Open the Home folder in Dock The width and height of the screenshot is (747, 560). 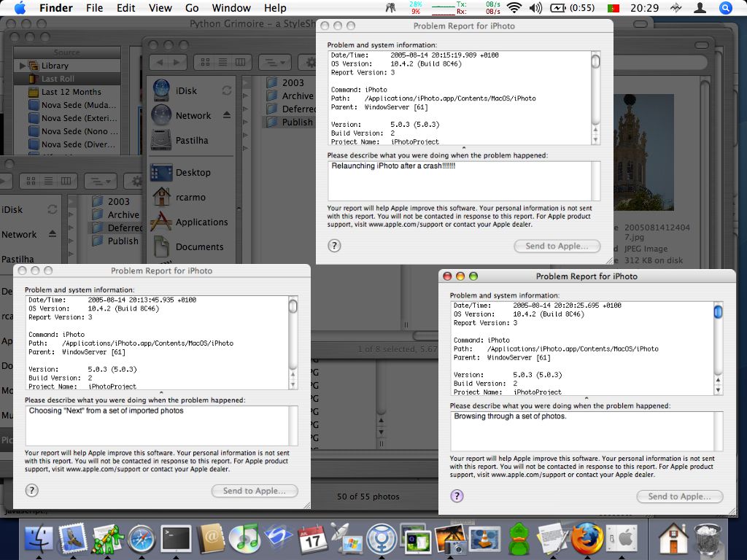673,539
